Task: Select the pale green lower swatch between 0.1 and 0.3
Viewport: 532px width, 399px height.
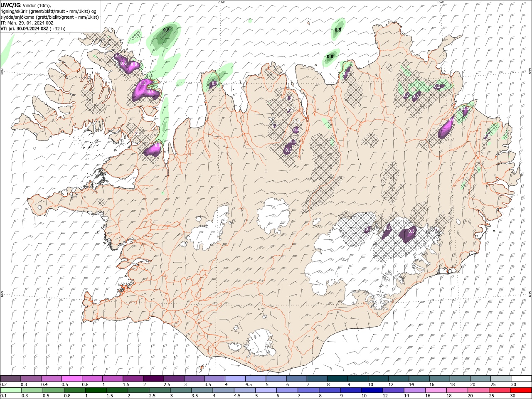Action: click(x=11, y=390)
